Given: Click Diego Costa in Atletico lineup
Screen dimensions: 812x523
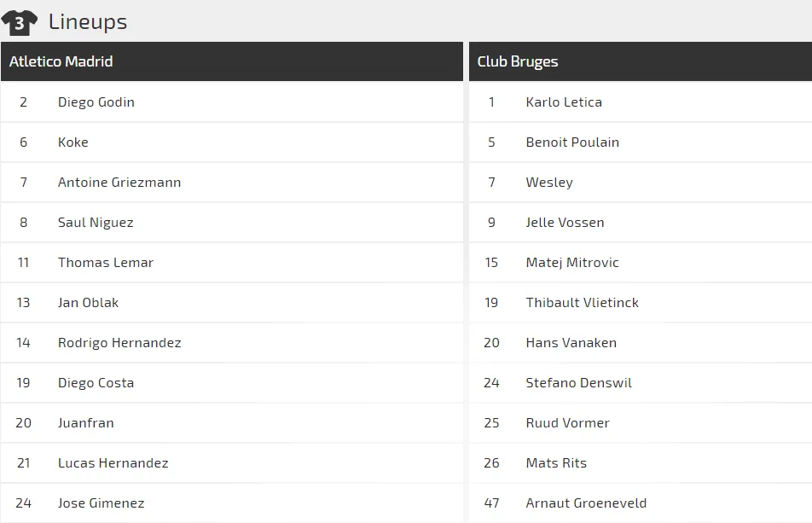Looking at the screenshot, I should click(x=96, y=382).
